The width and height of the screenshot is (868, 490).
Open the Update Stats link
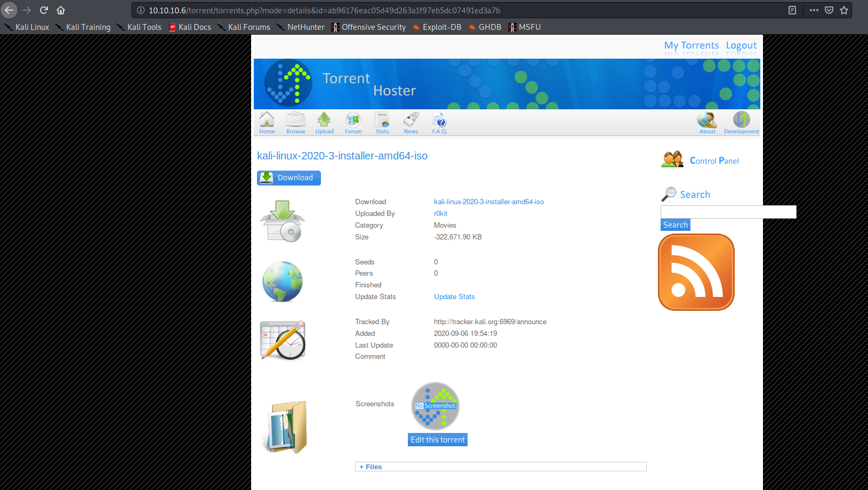(x=454, y=296)
